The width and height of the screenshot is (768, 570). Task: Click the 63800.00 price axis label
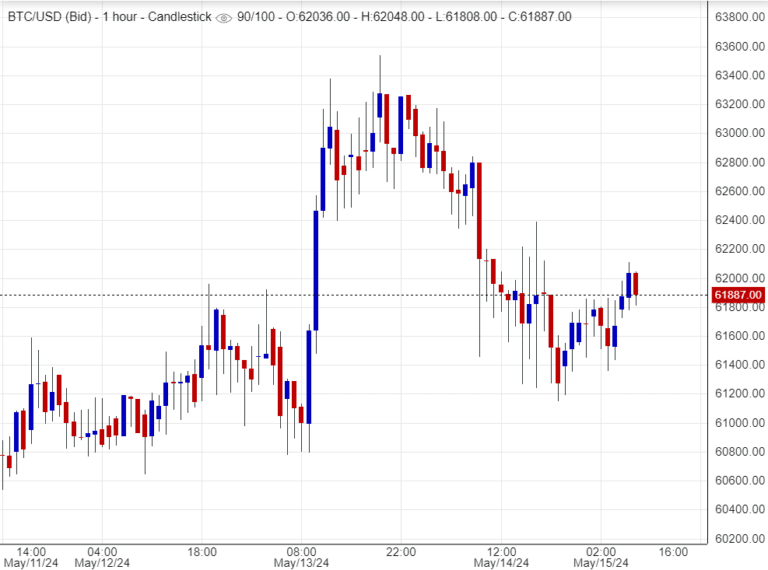[738, 18]
